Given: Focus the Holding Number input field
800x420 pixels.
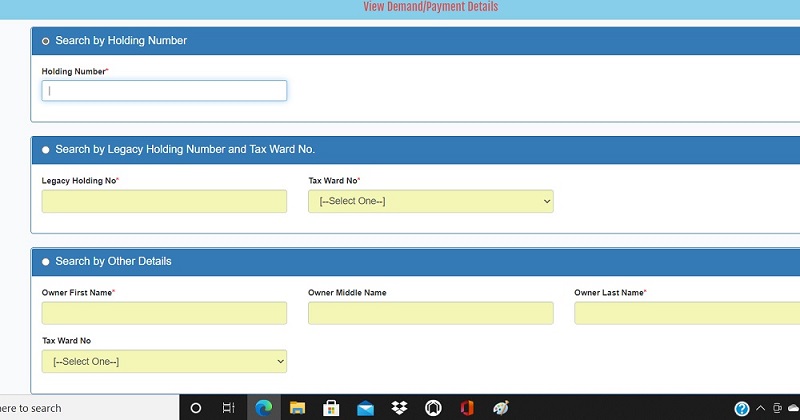Looking at the screenshot, I should point(164,91).
